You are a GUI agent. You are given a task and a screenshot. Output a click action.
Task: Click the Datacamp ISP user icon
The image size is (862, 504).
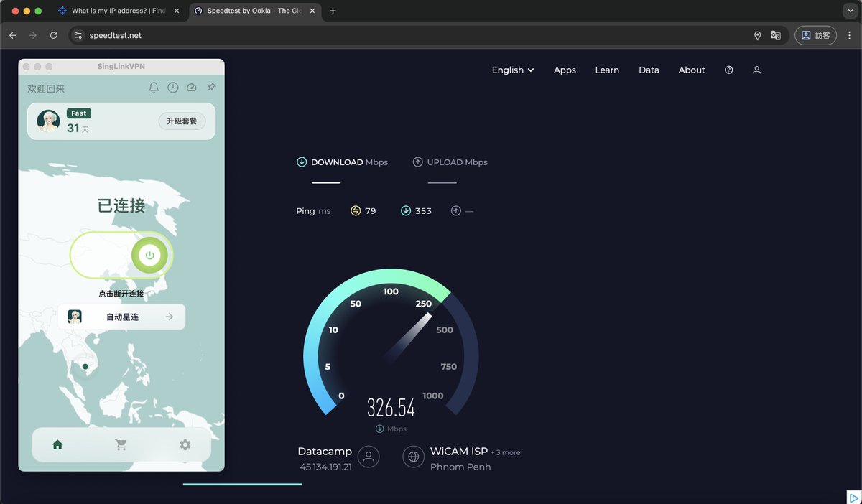click(x=369, y=457)
